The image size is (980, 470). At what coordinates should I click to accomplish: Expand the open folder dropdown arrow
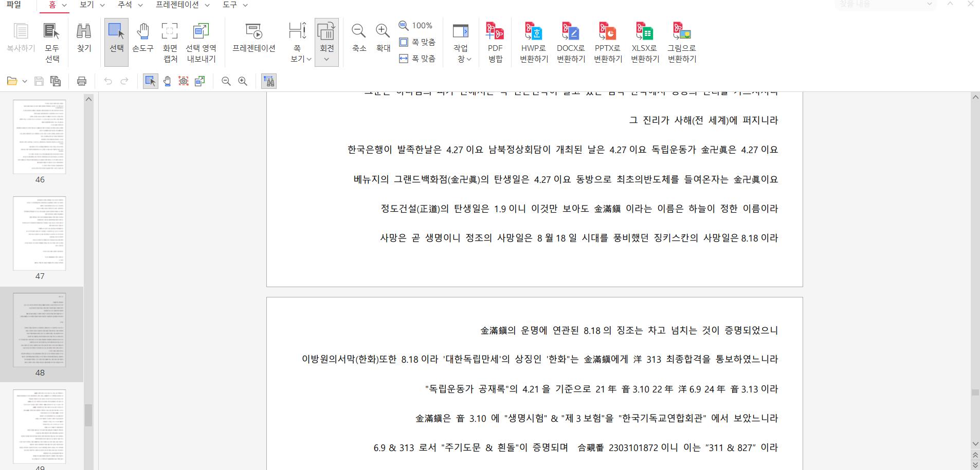25,81
